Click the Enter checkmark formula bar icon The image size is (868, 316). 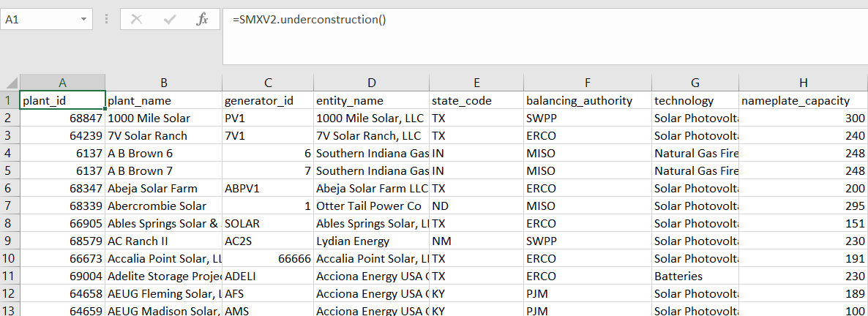(169, 19)
